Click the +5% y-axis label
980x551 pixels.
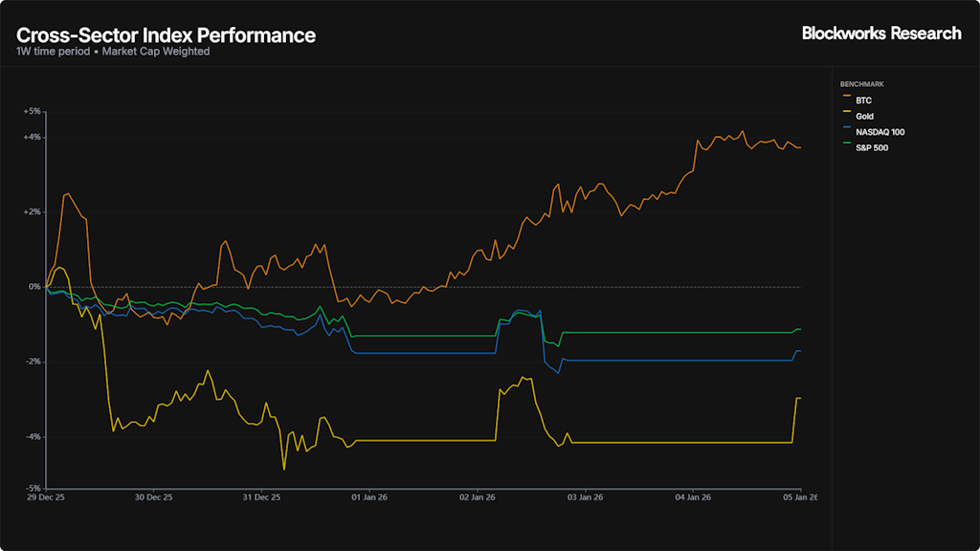pos(33,112)
